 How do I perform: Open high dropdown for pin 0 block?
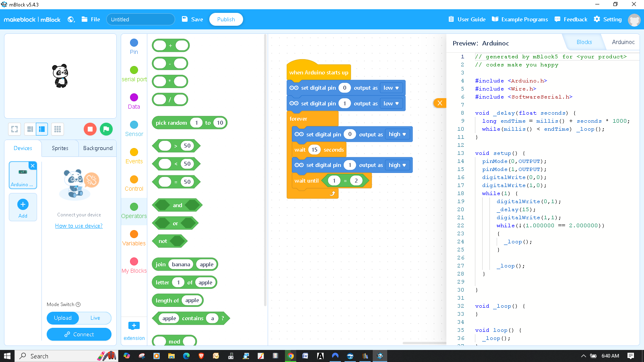pos(397,134)
